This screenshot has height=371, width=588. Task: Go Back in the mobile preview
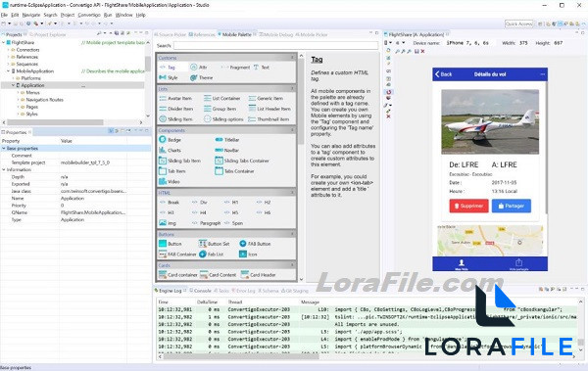tap(443, 74)
